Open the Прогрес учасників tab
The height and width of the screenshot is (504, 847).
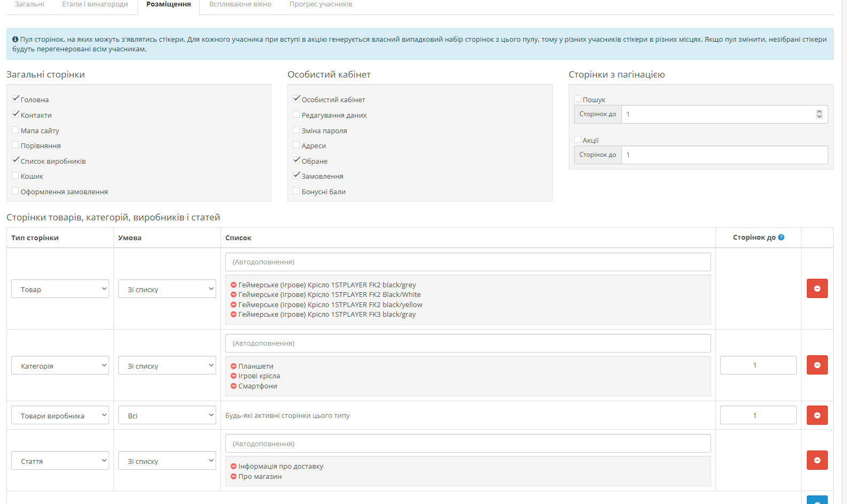[321, 4]
